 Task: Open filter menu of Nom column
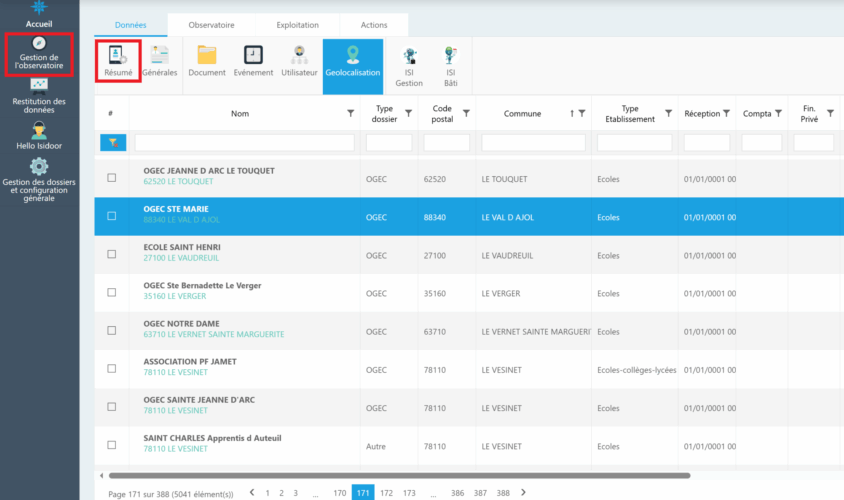click(350, 114)
